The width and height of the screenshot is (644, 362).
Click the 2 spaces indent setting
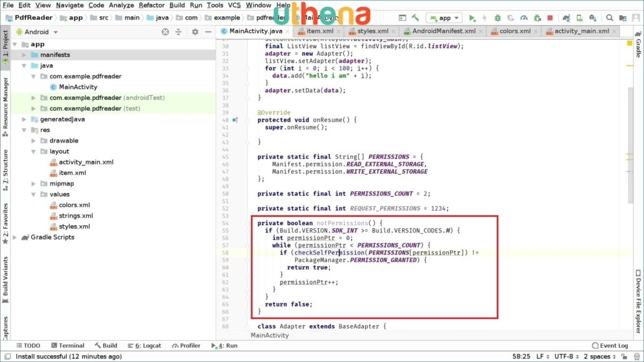[x=599, y=356]
